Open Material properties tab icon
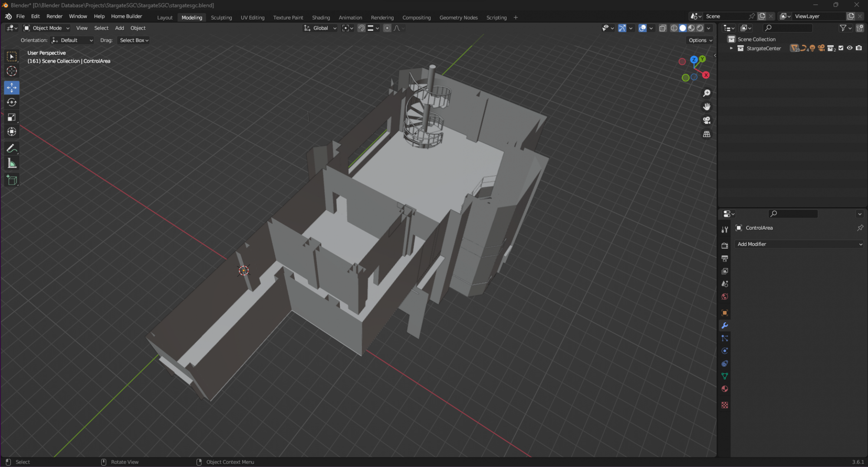 pyautogui.click(x=724, y=389)
